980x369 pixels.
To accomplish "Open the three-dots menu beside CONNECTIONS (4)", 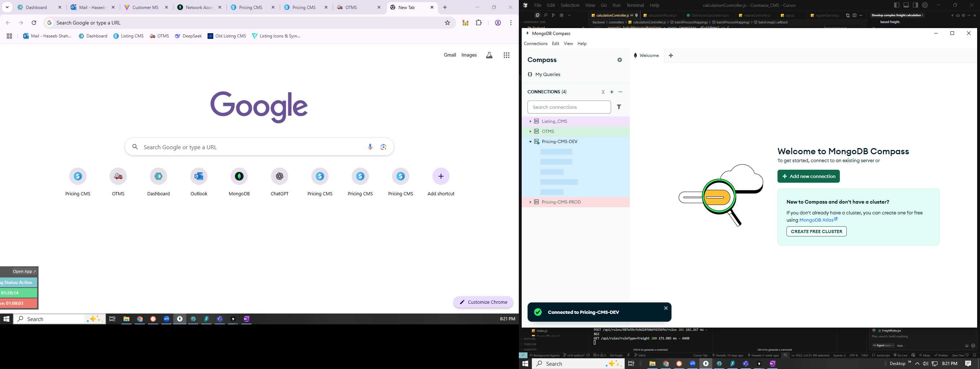I will (x=620, y=92).
